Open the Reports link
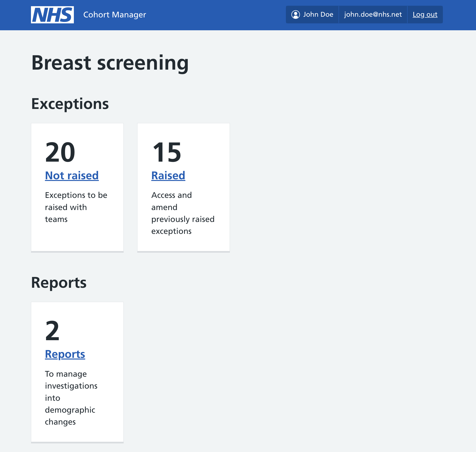Image resolution: width=476 pixels, height=452 pixels. (65, 354)
